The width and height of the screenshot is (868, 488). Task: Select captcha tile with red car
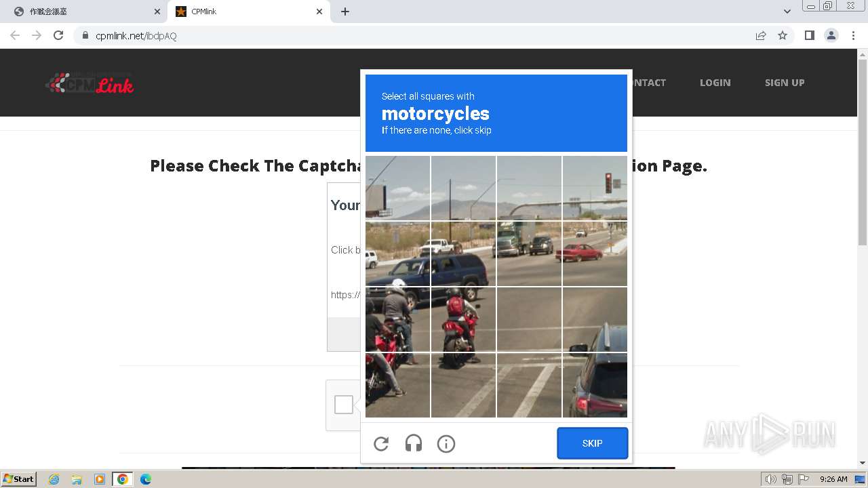(x=595, y=253)
